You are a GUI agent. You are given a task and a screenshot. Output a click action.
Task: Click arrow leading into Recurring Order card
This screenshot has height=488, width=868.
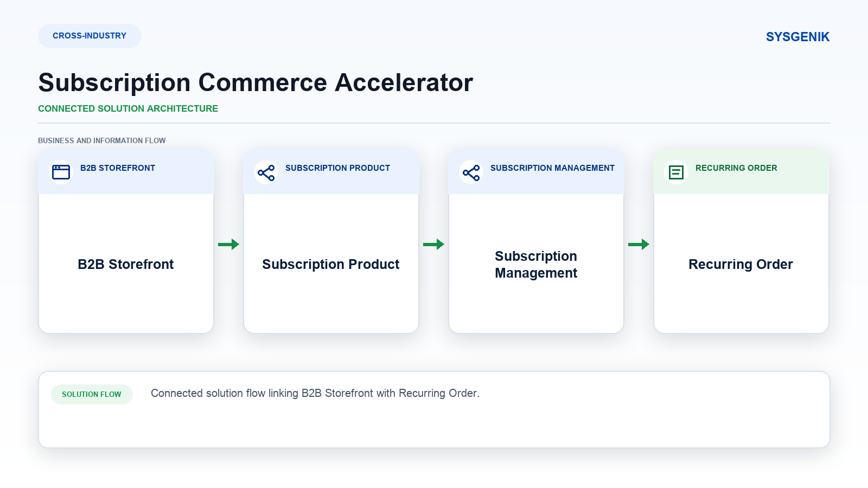(x=639, y=244)
